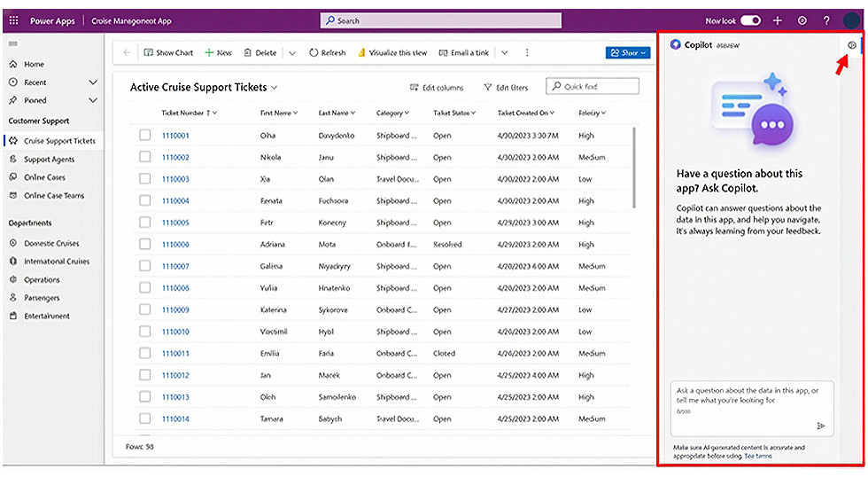Click the send arrow in Copilot chat
The width and height of the screenshot is (868, 477).
point(820,426)
